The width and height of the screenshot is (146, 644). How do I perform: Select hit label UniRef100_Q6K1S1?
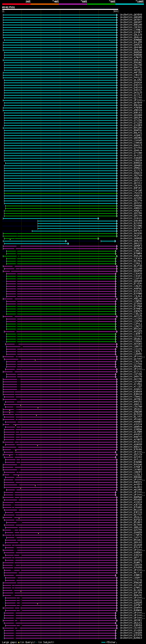tap(131, 244)
